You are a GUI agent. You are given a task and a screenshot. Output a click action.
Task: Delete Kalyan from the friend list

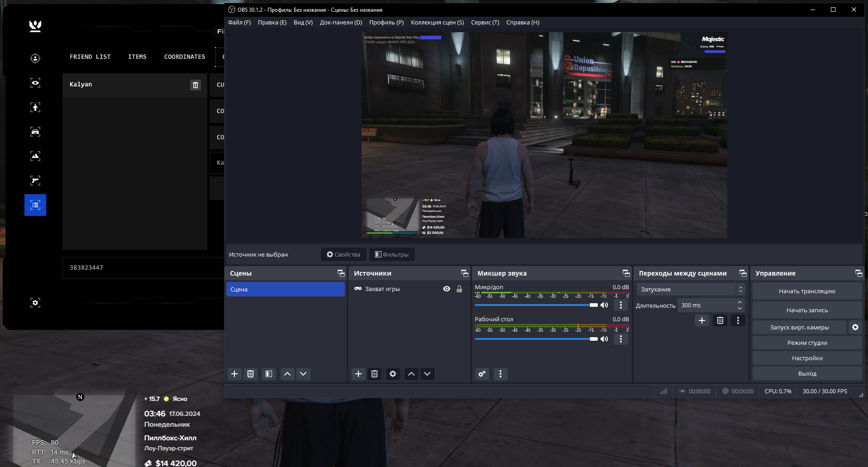pos(196,85)
